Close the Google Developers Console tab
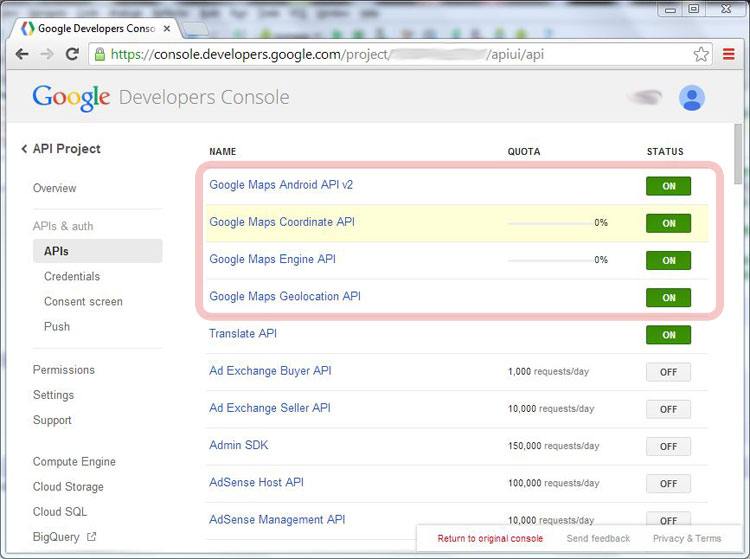 166,29
